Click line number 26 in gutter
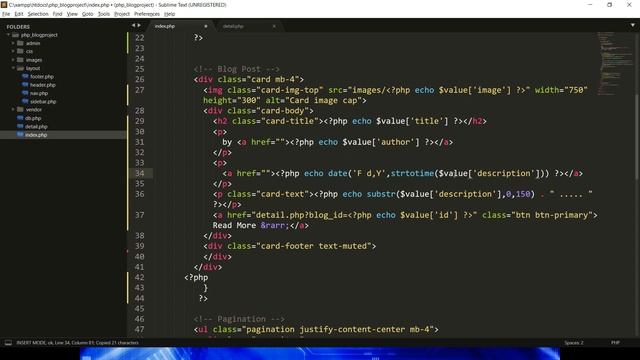The width and height of the screenshot is (640, 360). click(x=140, y=79)
